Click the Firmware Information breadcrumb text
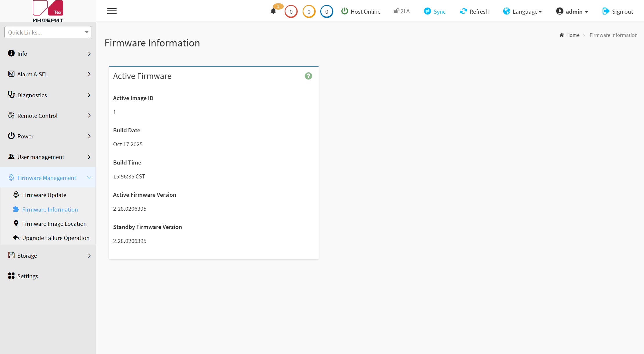 coord(614,35)
